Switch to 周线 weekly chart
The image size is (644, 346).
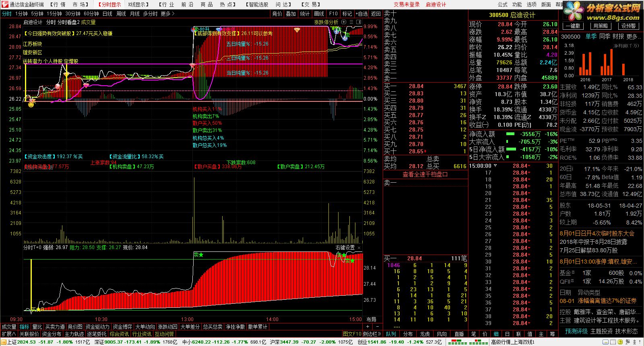121,14
